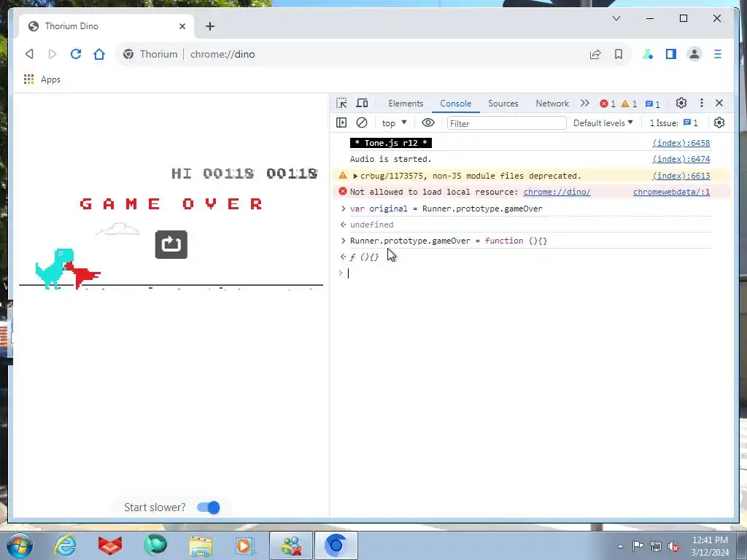This screenshot has height=560, width=747.
Task: Open the browser side panel
Action: coord(671,54)
